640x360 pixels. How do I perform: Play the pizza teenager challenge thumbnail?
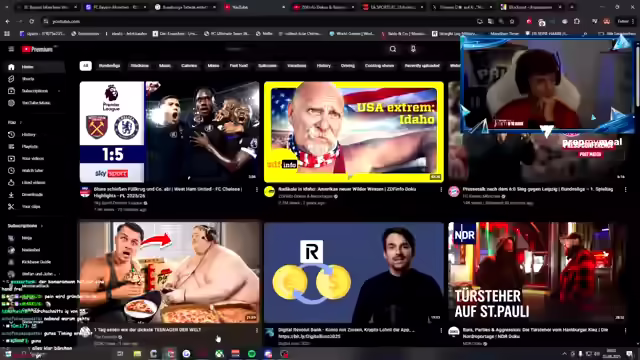coord(169,272)
